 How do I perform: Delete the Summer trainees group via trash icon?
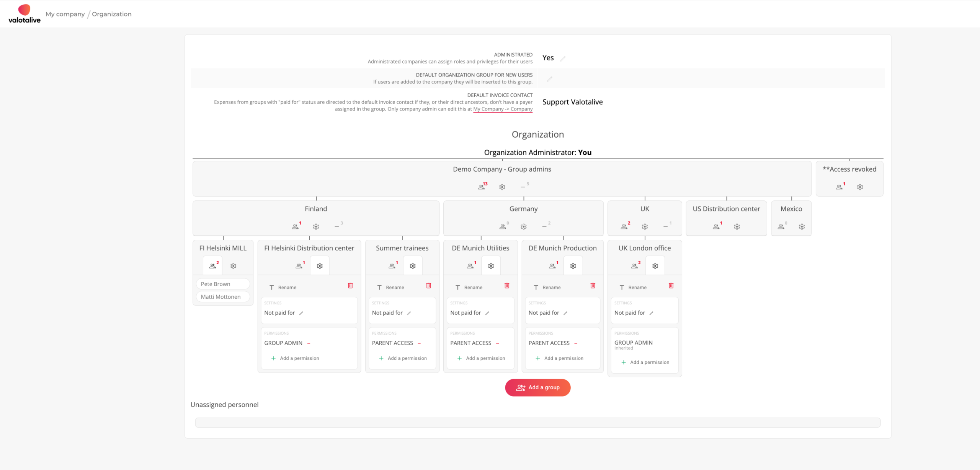click(x=429, y=286)
